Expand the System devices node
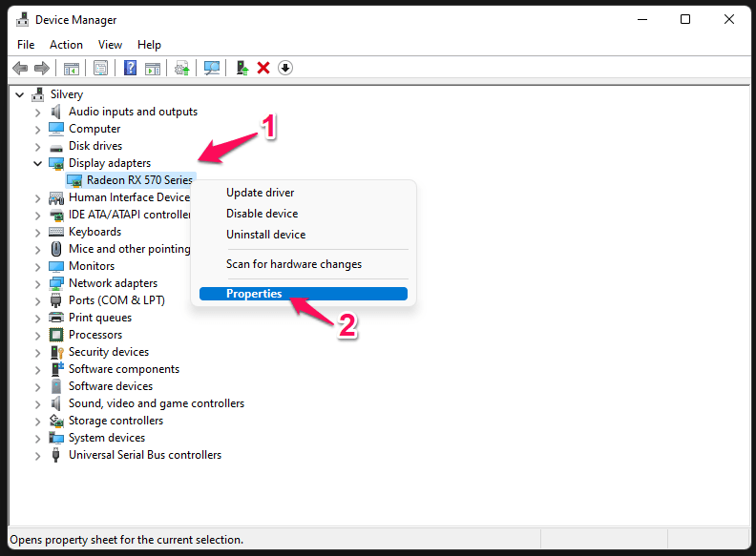The height and width of the screenshot is (556, 756). [37, 439]
